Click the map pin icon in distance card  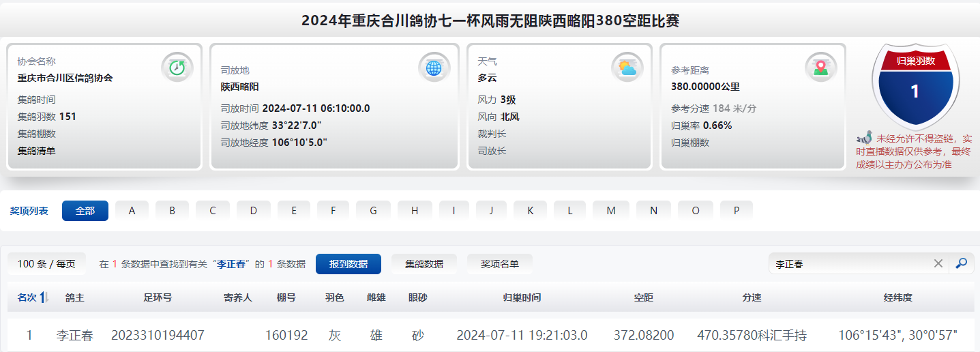tap(820, 68)
